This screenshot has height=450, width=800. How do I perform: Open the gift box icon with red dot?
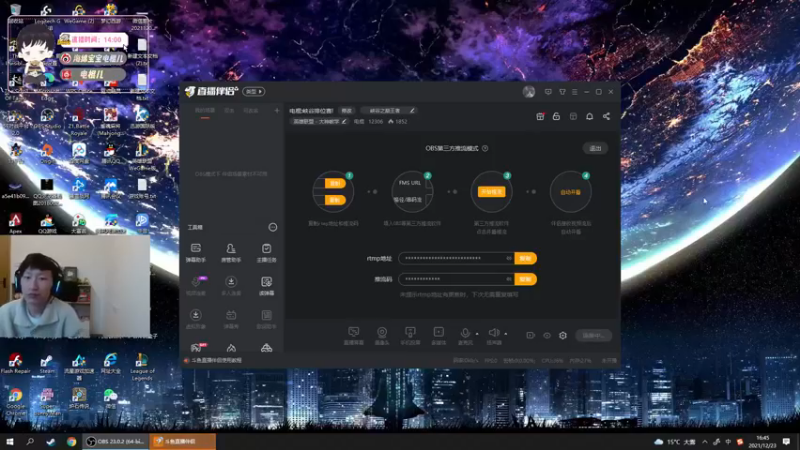click(x=540, y=116)
